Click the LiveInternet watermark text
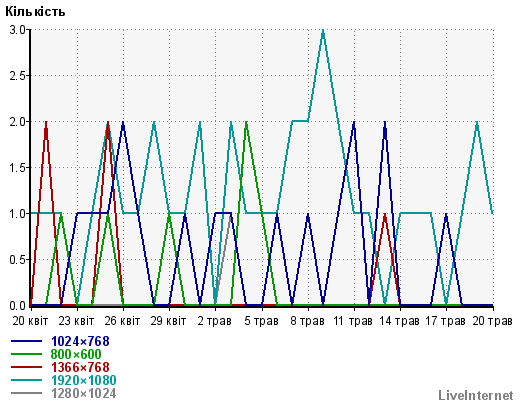The height and width of the screenshot is (405, 520). (476, 396)
